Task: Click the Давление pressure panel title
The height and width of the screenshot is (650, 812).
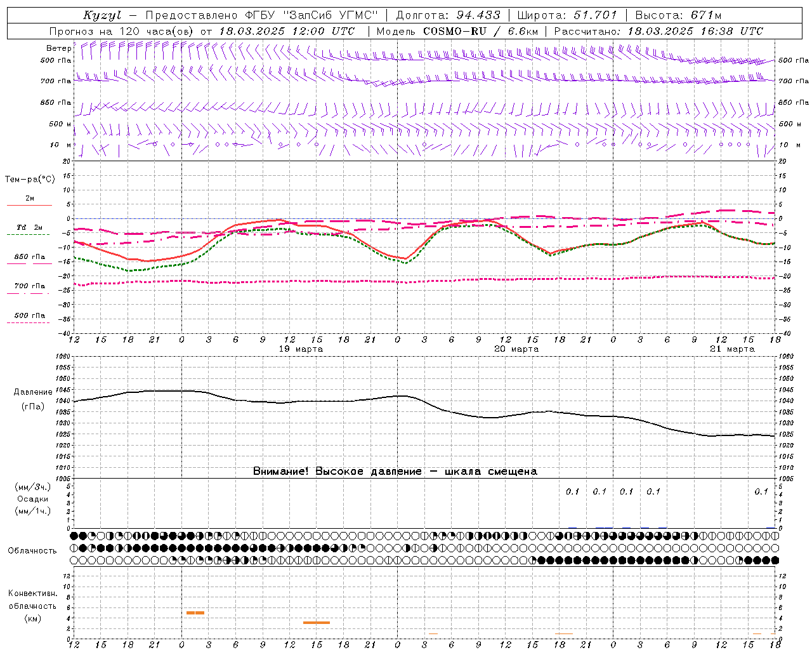Action: 33,392
